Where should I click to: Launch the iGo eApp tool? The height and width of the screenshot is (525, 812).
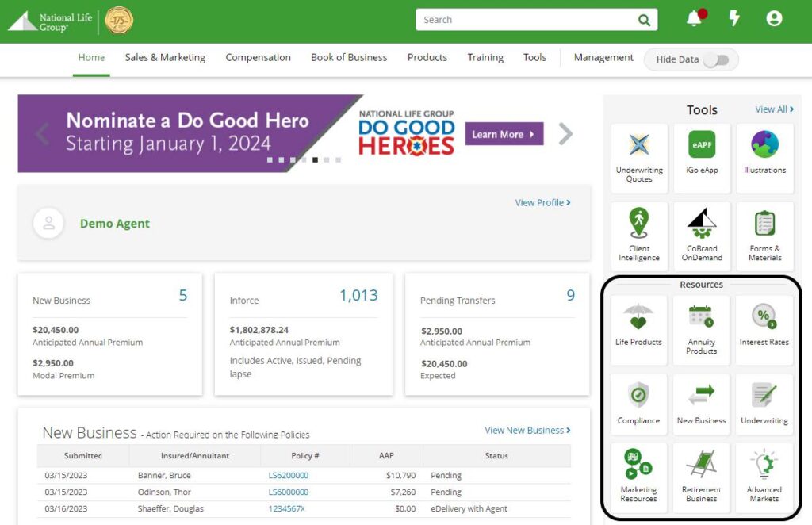[x=702, y=157]
